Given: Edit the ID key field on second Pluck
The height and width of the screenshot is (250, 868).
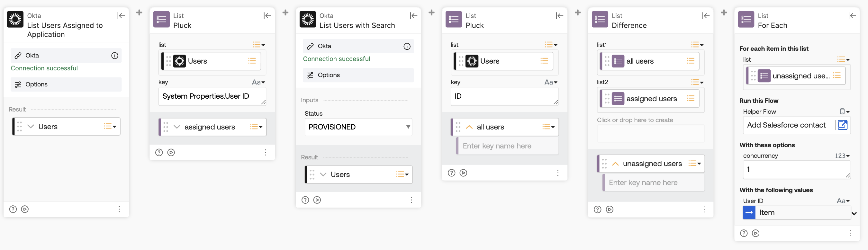Looking at the screenshot, I should (504, 96).
